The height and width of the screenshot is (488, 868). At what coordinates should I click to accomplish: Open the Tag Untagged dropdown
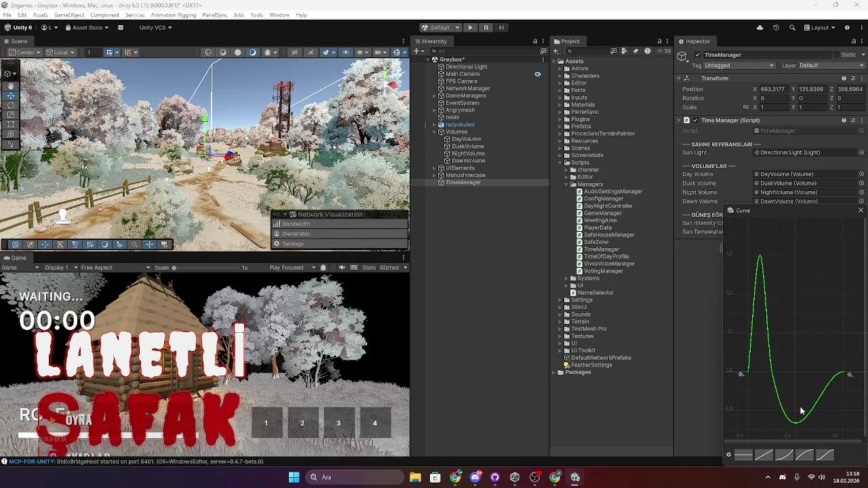739,66
